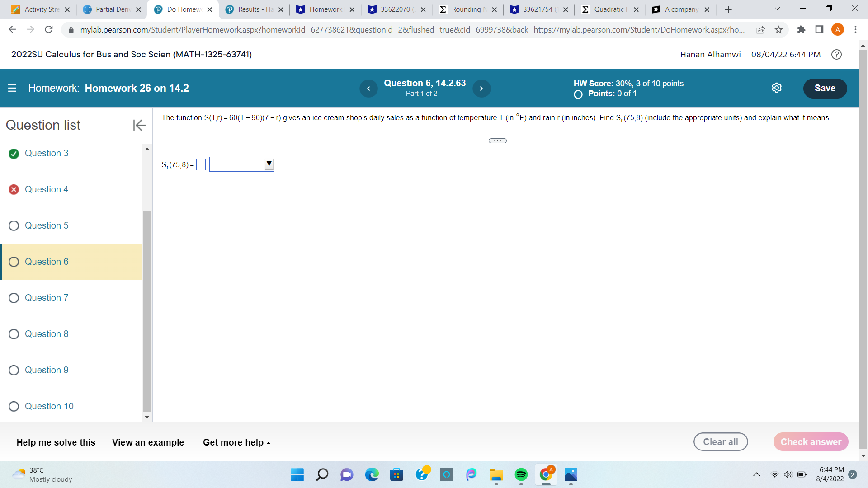Viewport: 868px width, 488px height.
Task: Open Spotify from the taskbar
Action: tap(521, 474)
